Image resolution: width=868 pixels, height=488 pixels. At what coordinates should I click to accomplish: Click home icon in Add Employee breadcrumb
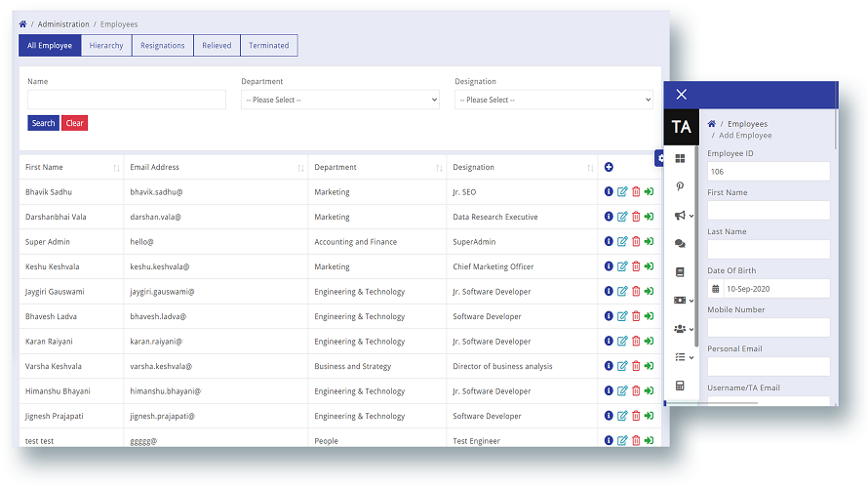click(711, 124)
